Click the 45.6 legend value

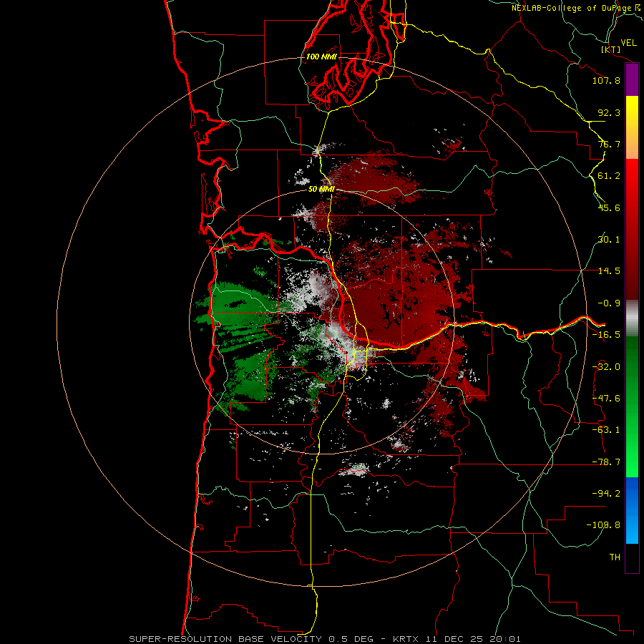(609, 208)
